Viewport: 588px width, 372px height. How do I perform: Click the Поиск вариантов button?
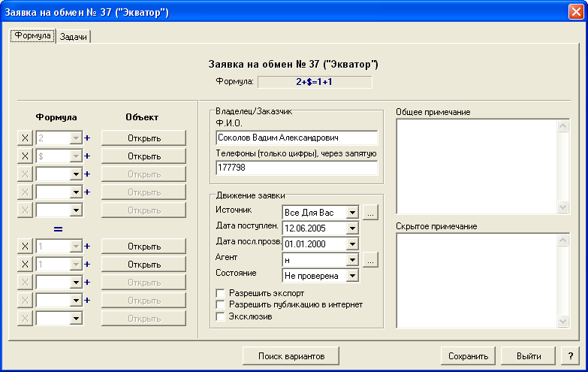(291, 356)
